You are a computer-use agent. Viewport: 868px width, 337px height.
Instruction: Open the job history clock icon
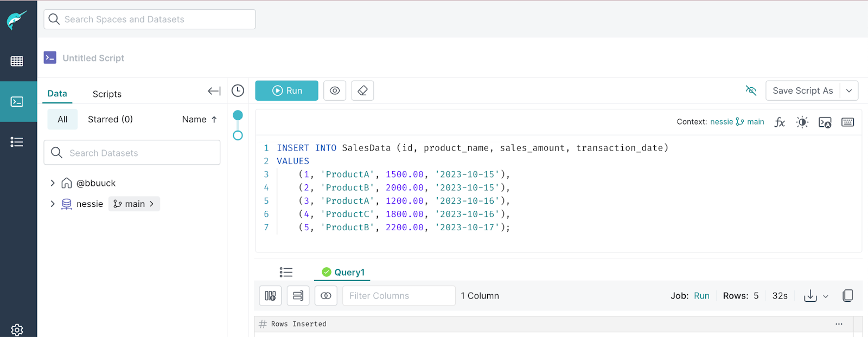238,90
